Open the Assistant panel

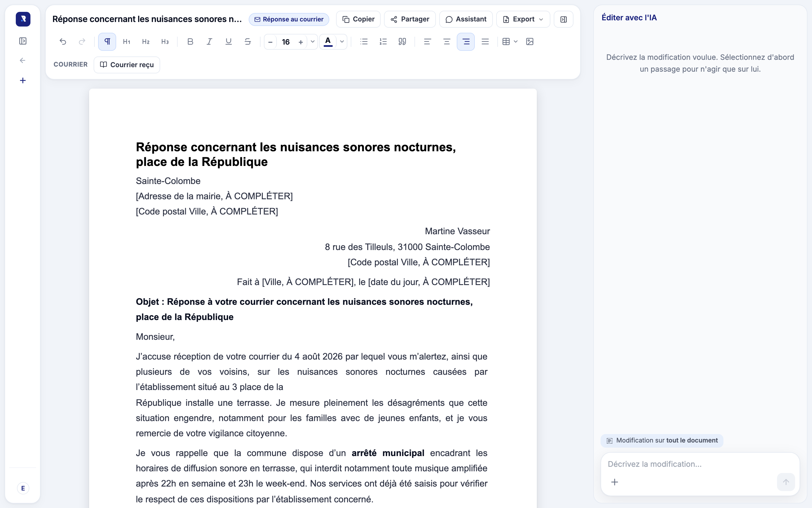(466, 19)
